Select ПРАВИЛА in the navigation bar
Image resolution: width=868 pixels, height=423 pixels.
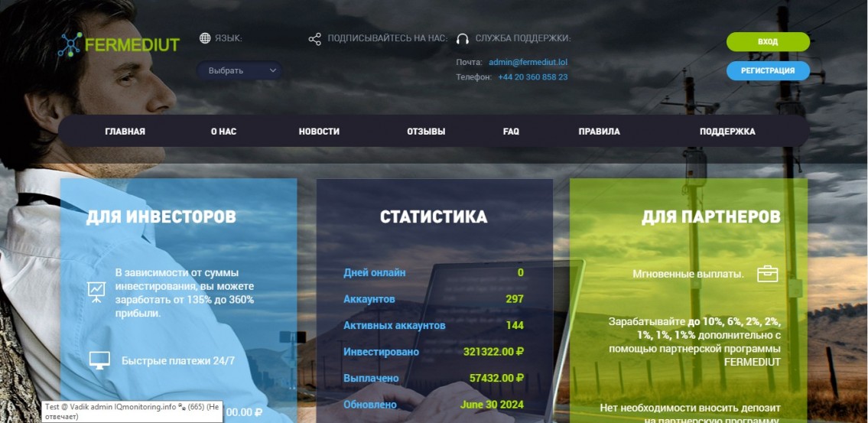pyautogui.click(x=599, y=132)
